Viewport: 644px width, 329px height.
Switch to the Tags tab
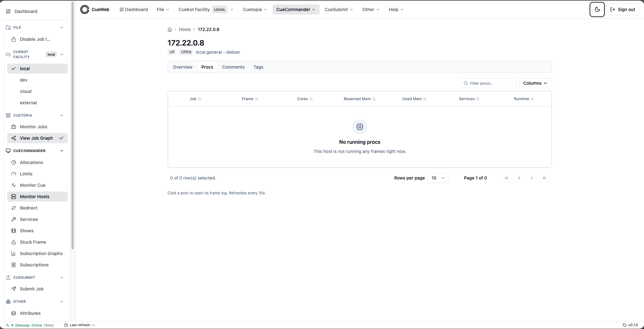tap(258, 67)
